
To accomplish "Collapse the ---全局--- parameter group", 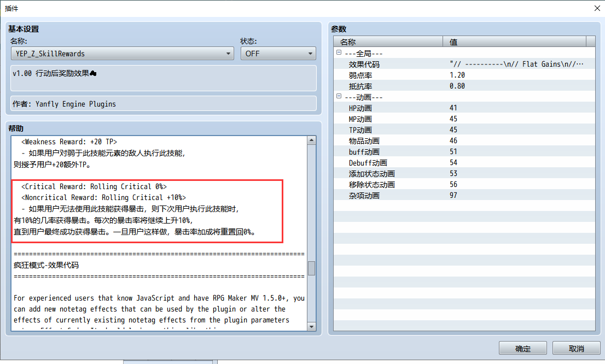I will pos(339,52).
